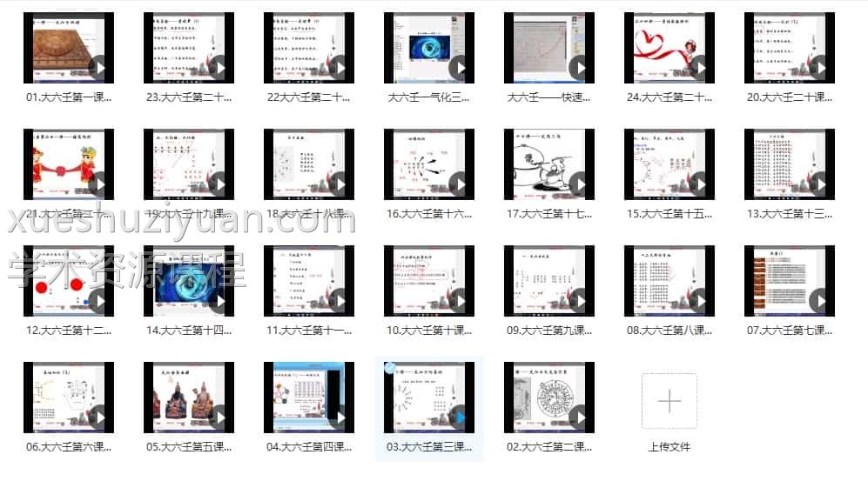Select file name 05.大六壬第五课
This screenshot has height=488, width=868.
189,447
